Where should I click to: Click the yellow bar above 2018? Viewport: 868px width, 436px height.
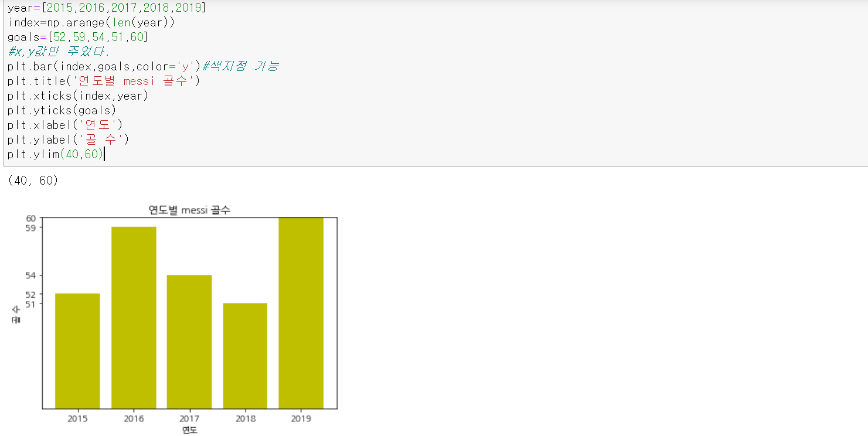245,356
